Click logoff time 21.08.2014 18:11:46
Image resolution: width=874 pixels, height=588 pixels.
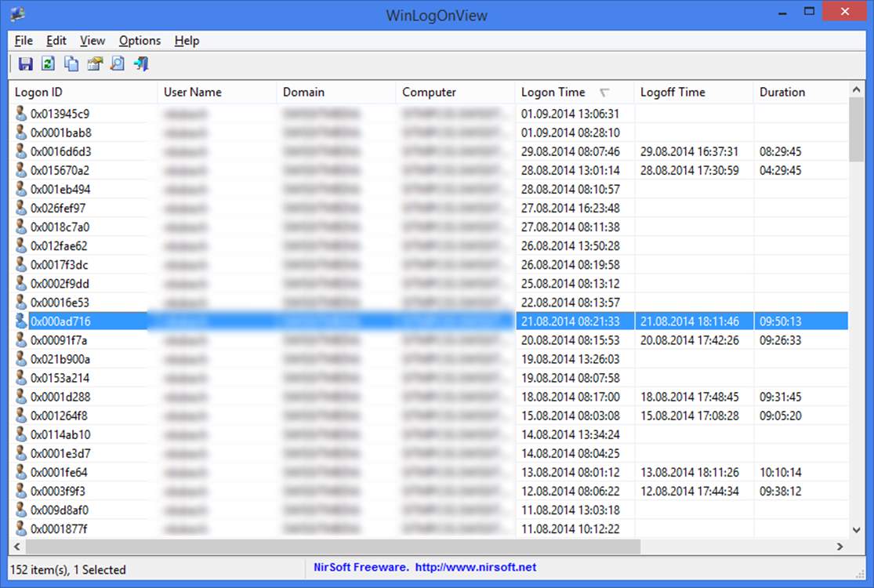tap(690, 321)
